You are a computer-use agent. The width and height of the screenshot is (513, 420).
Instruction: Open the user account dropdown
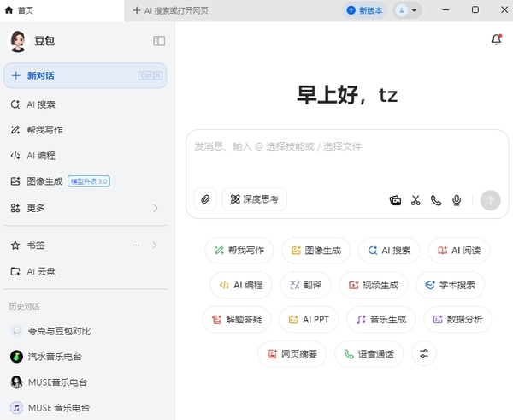(x=407, y=10)
